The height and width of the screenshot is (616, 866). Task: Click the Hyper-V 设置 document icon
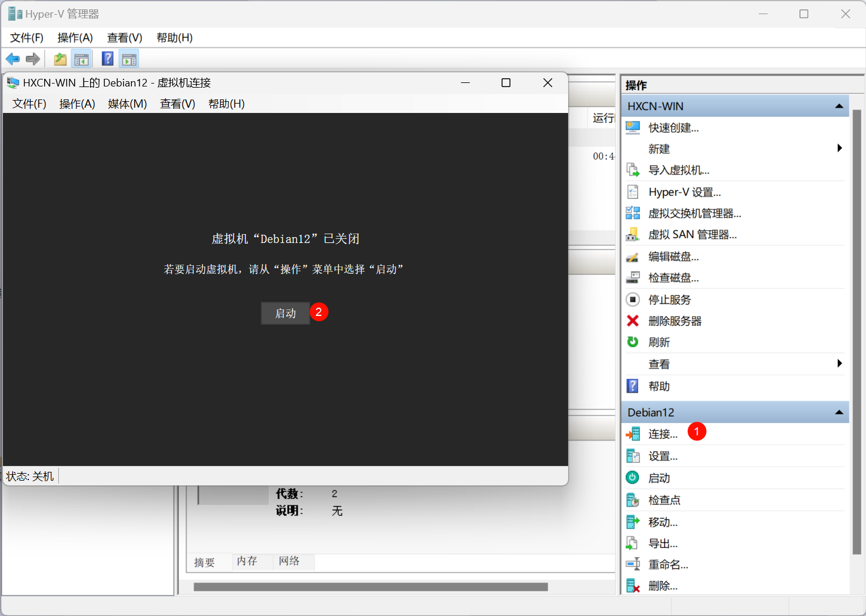tap(633, 192)
